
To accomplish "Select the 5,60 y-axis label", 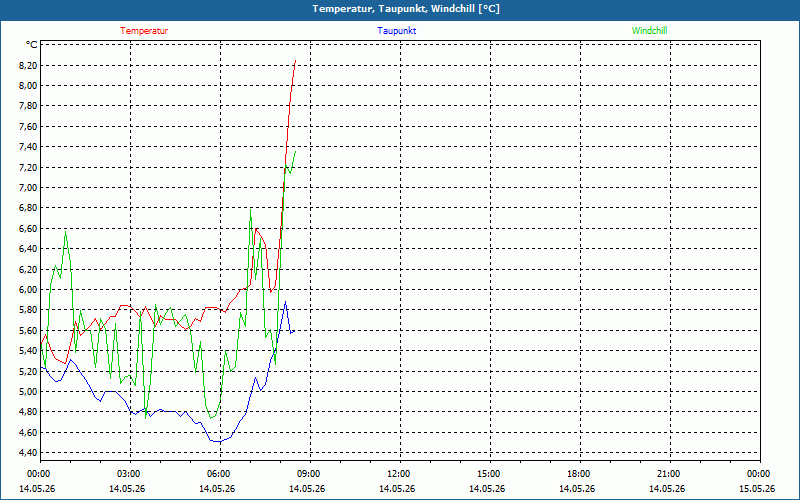I will click(29, 331).
